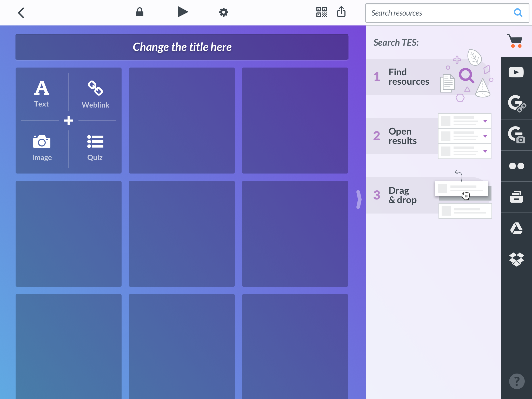The image size is (532, 399).
Task: Collapse the side panel with chevron handle
Action: [359, 199]
